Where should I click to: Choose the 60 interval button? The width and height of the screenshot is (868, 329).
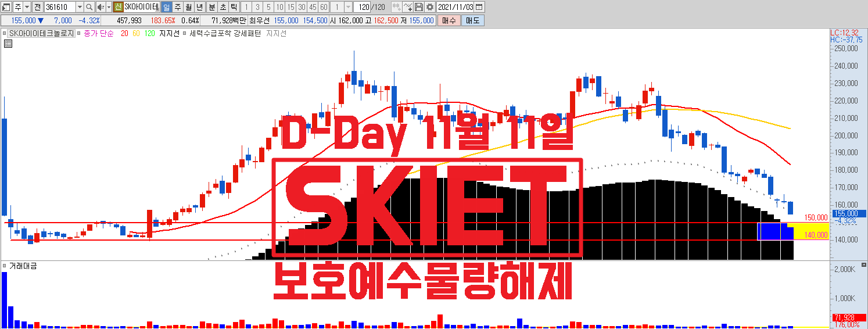click(323, 7)
